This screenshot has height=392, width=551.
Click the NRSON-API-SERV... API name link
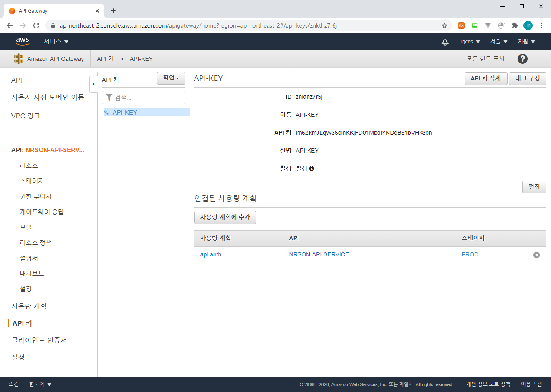[x=55, y=150]
